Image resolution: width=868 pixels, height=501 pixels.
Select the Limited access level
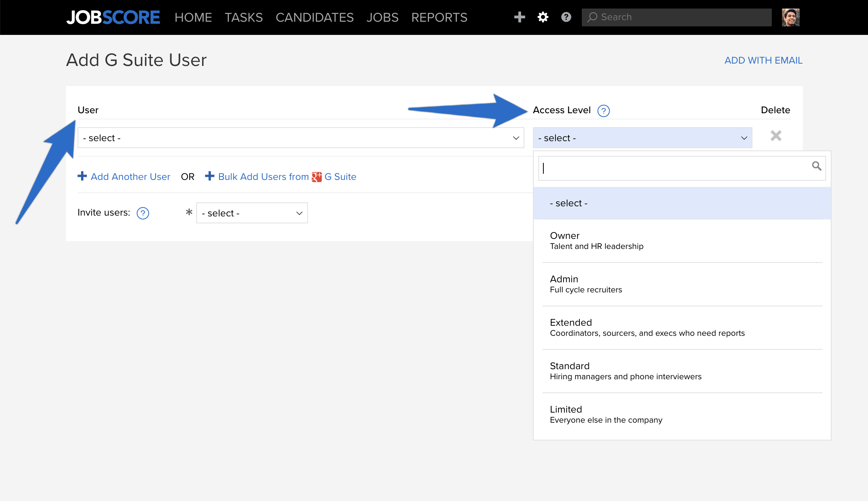[x=682, y=415]
